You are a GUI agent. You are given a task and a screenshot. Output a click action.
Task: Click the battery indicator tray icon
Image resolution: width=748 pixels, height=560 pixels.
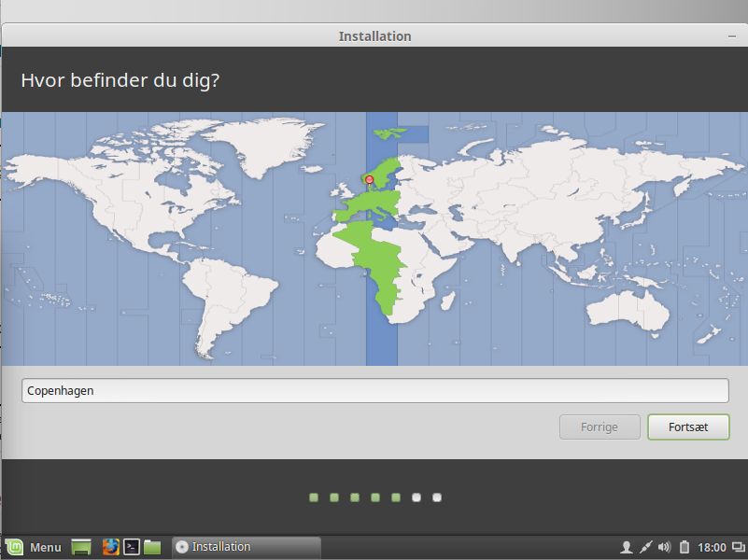point(684,547)
